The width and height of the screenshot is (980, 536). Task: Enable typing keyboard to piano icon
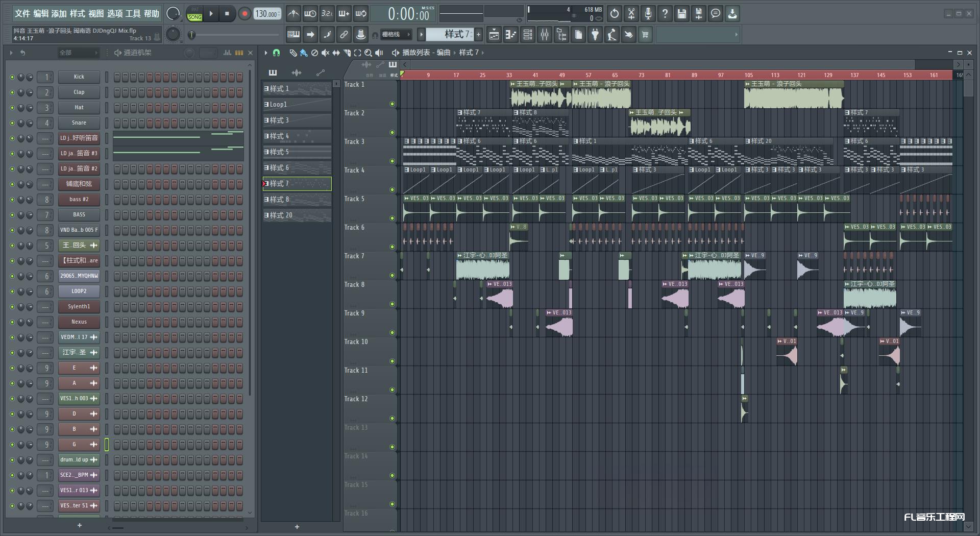293,35
